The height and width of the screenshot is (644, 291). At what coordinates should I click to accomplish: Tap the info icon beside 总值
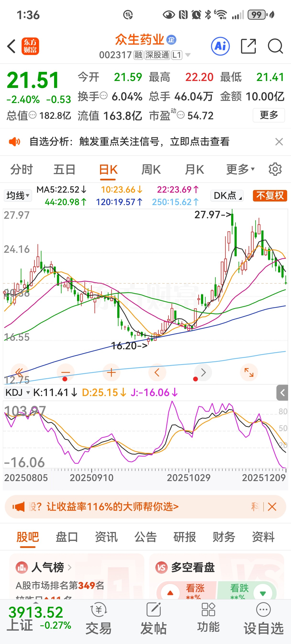[33, 115]
